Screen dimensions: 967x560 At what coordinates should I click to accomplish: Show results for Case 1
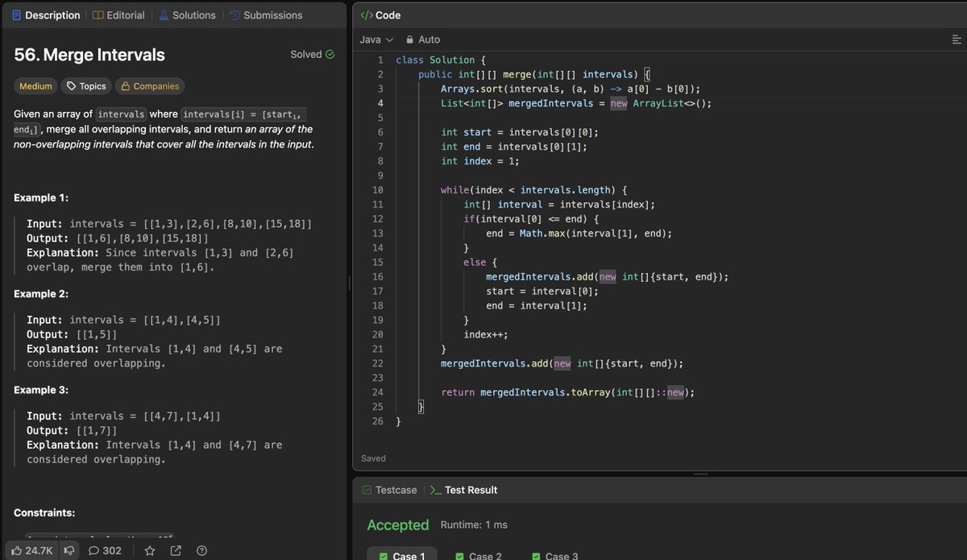(402, 554)
